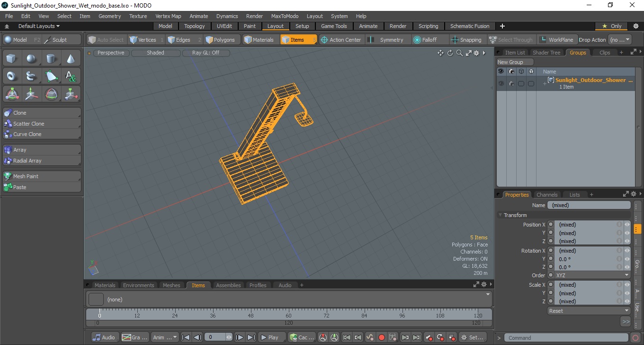Viewport: 644px width, 345px height.
Task: Click the Paste tool button
Action: click(42, 187)
